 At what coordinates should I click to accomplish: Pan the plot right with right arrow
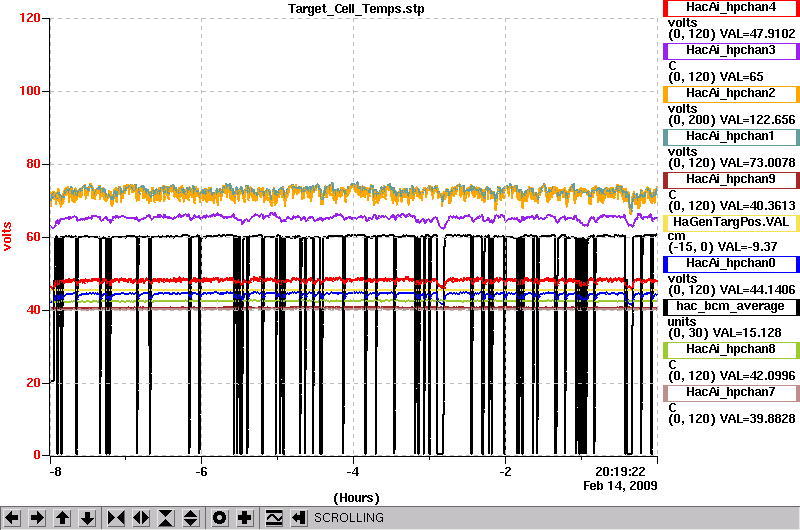coord(37,518)
